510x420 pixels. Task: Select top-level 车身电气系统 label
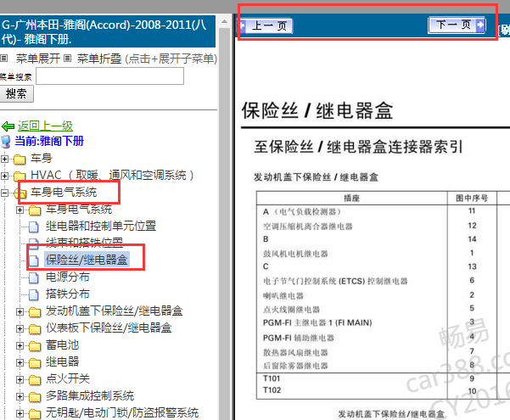pyautogui.click(x=64, y=193)
